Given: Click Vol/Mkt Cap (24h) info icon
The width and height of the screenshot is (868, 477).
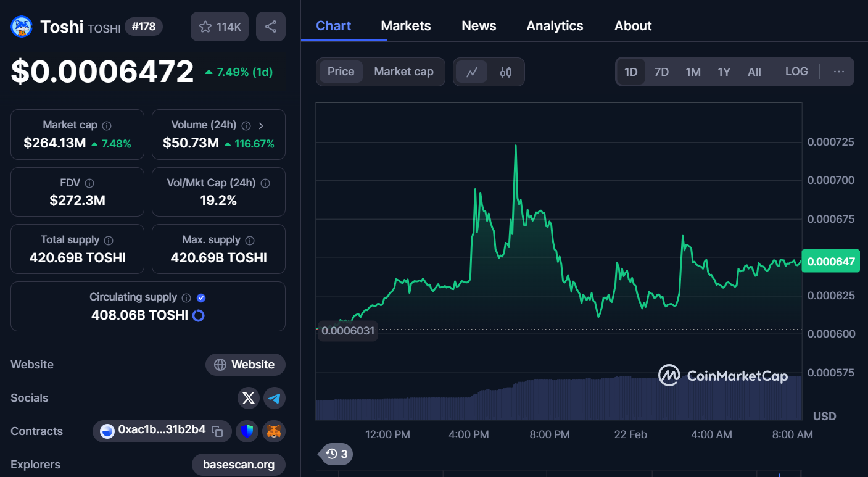Looking at the screenshot, I should pos(265,183).
